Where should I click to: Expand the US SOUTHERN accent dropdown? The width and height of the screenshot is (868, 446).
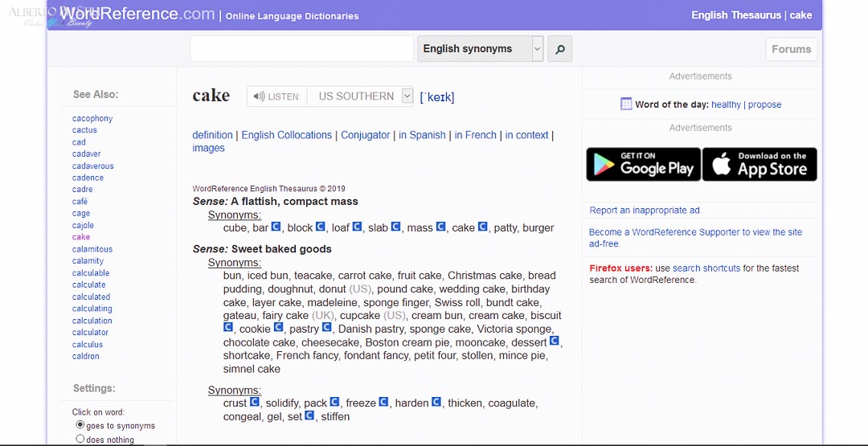pos(360,96)
